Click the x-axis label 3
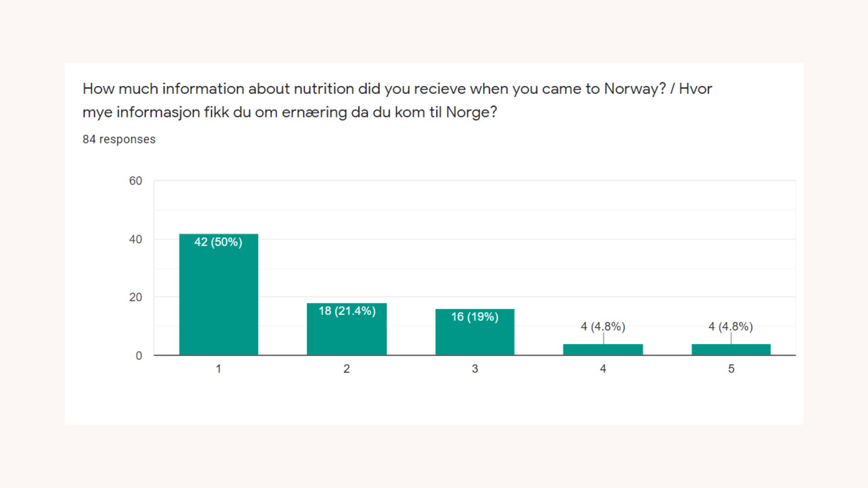 coord(475,369)
